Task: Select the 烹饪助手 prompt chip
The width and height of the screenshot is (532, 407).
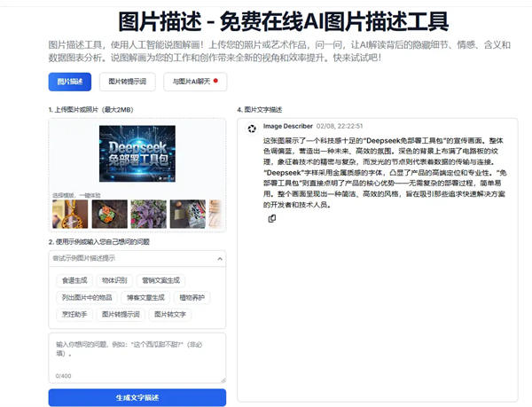Action: point(74,315)
